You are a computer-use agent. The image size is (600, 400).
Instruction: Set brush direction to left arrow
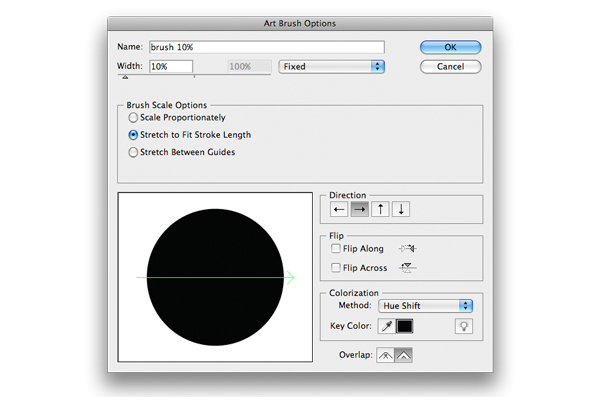(339, 209)
